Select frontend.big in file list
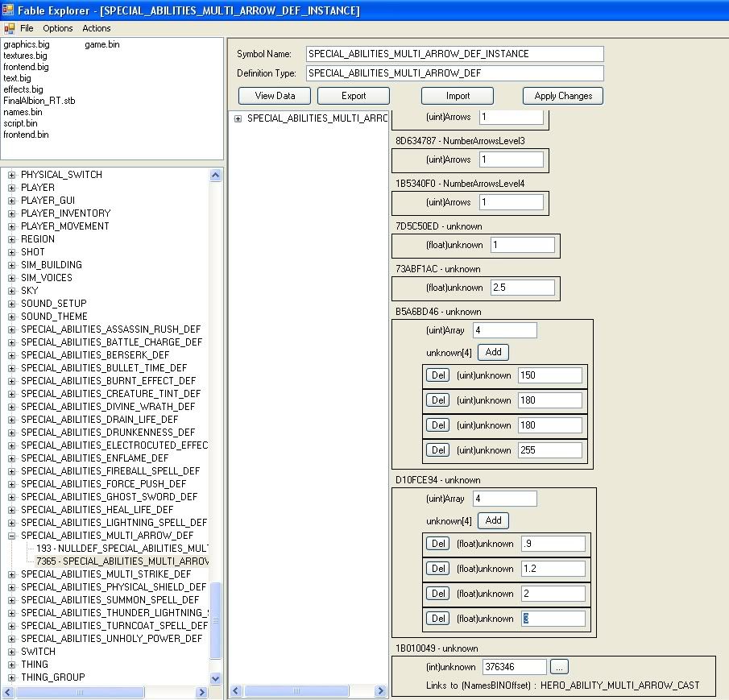 click(x=26, y=67)
